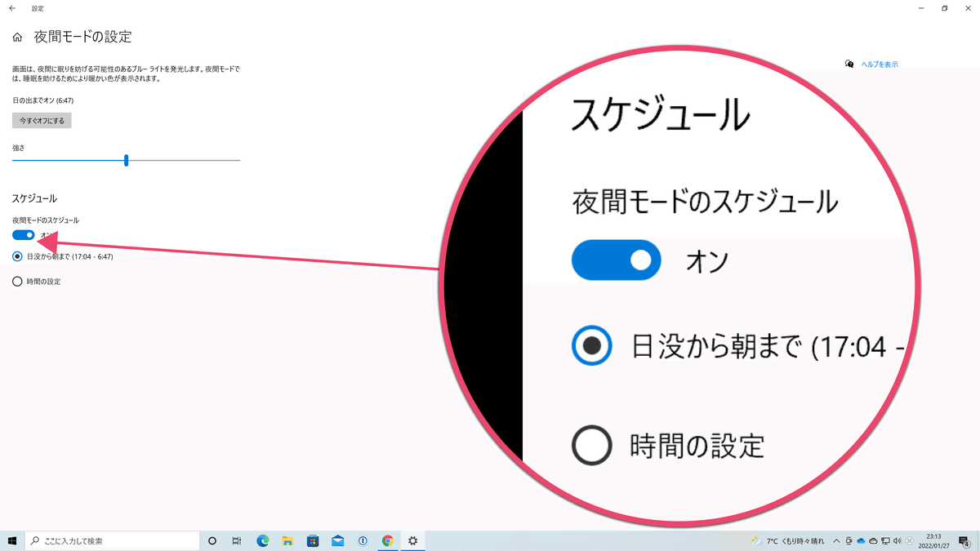Image resolution: width=980 pixels, height=551 pixels.
Task: Open 1Password from the taskbar
Action: click(363, 540)
